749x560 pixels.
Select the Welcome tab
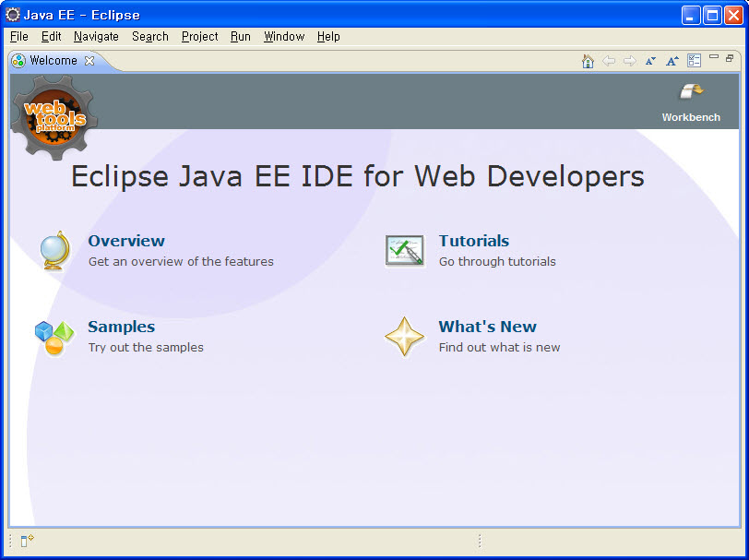point(53,61)
